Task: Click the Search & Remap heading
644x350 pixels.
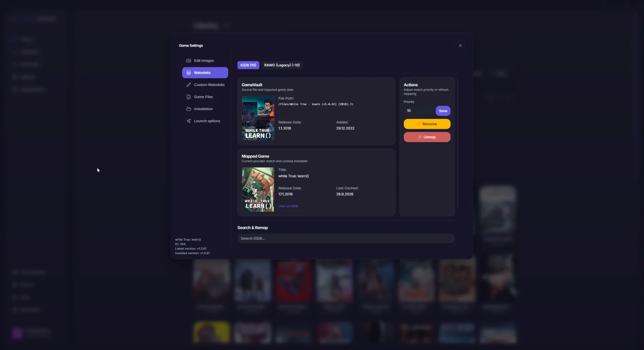Action: pyautogui.click(x=253, y=228)
